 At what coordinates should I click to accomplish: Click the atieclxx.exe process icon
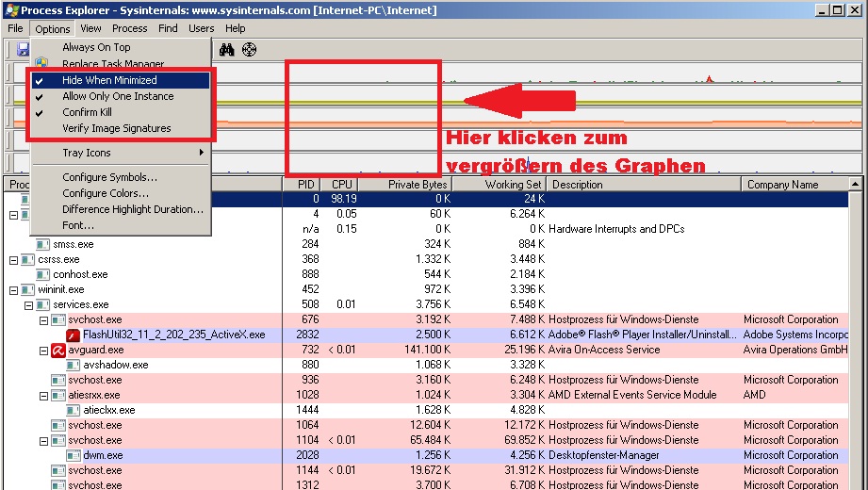click(x=74, y=410)
